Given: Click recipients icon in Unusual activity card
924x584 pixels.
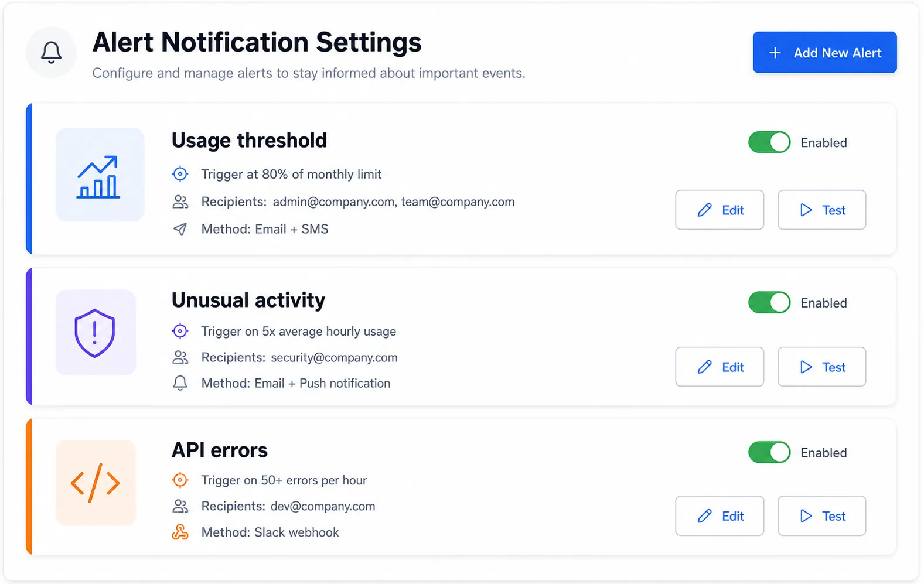Looking at the screenshot, I should pyautogui.click(x=180, y=357).
